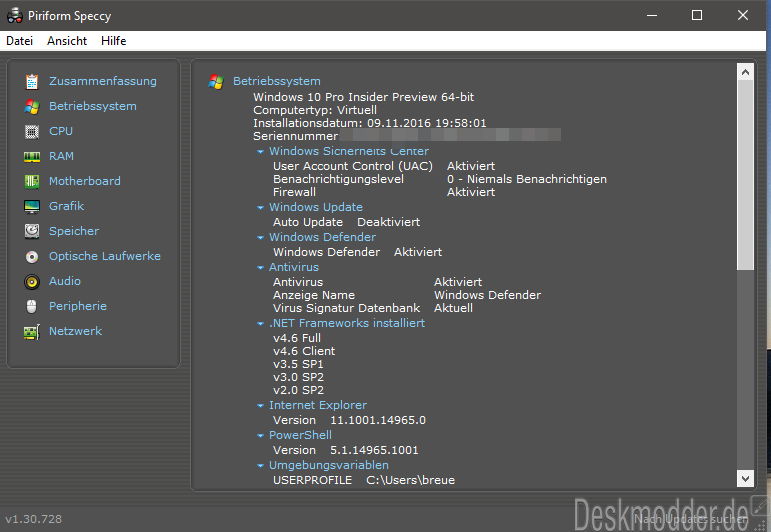Maximize the Speccy window

[697, 15]
